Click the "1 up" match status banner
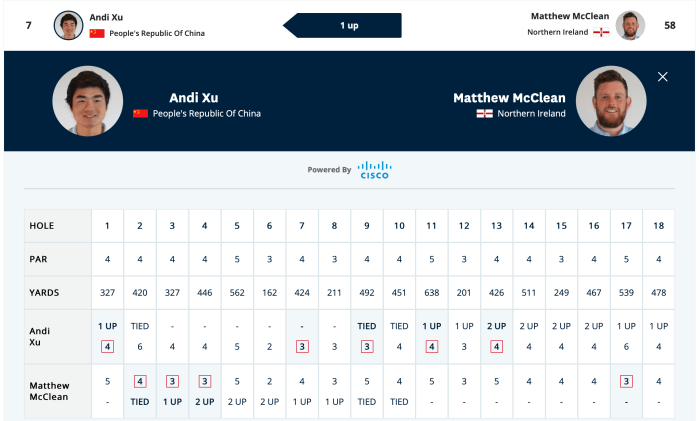Screen dimensions: 699x421 point(349,25)
